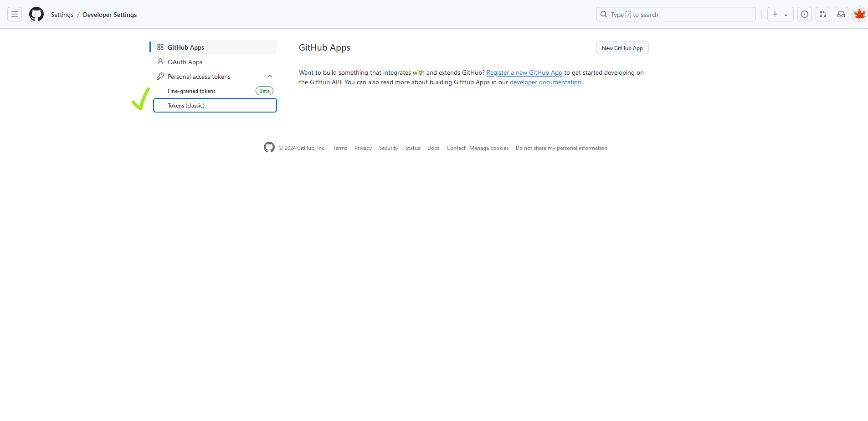Click the plus icon to create new

(x=775, y=15)
